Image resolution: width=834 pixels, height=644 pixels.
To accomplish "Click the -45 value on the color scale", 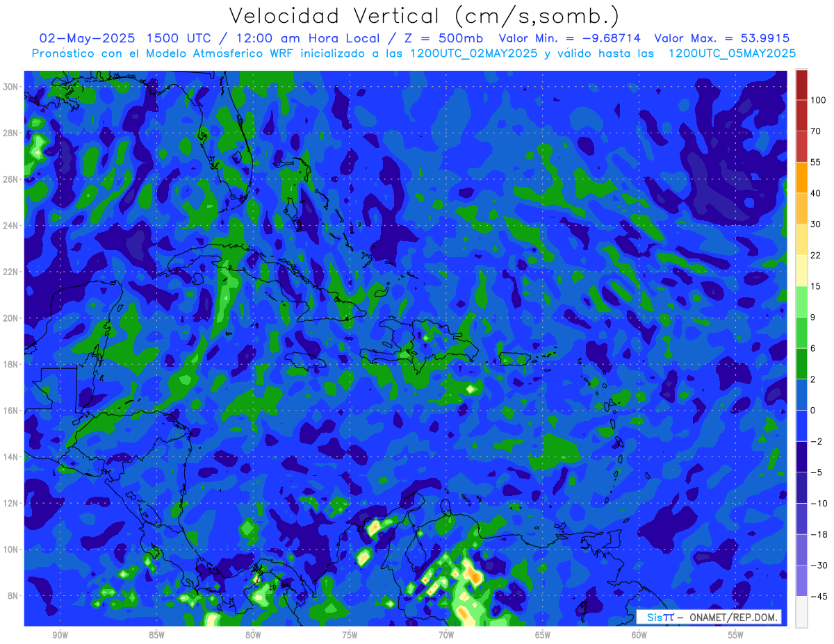I will click(818, 597).
